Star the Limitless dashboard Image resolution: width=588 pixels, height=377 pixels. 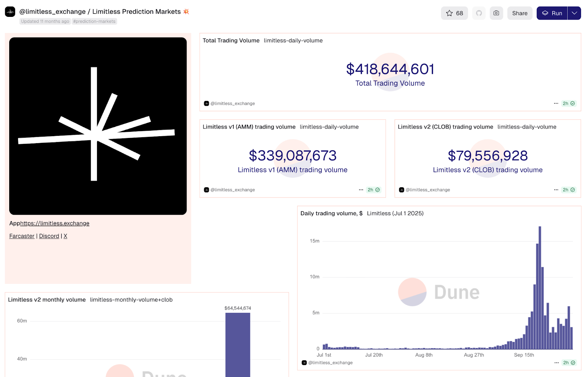(454, 13)
